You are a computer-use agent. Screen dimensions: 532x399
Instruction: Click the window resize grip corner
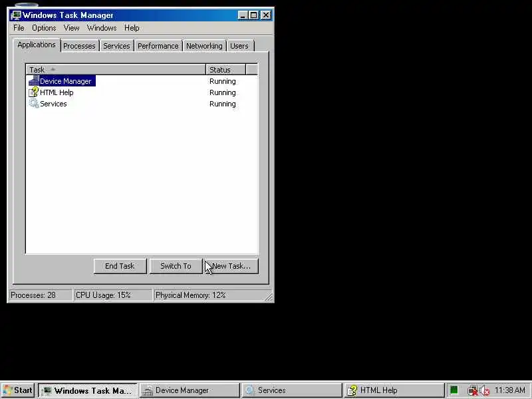(269, 297)
